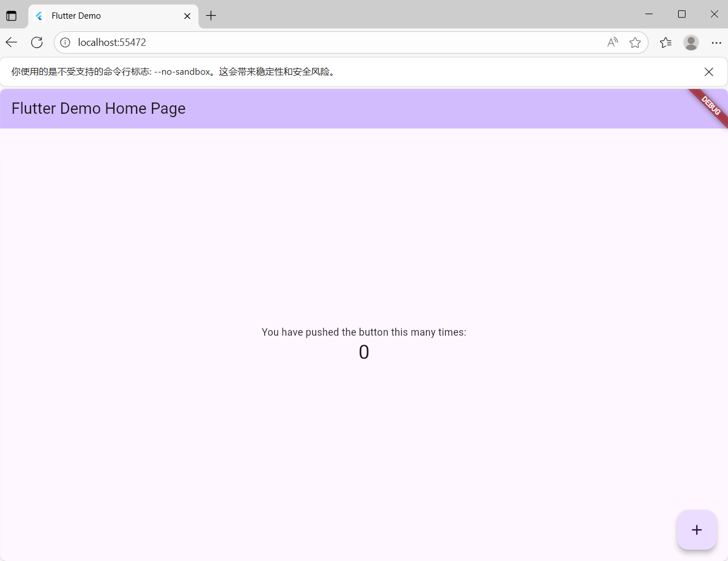This screenshot has width=728, height=561.
Task: Open Read aloud from address bar
Action: point(612,42)
